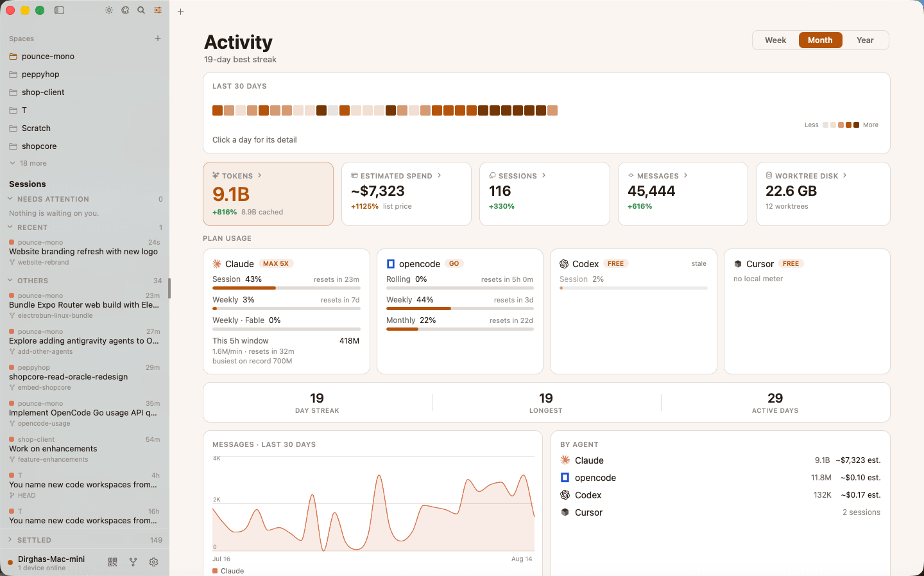Click Codex icon in By Agent list
This screenshot has height=576, width=924.
tap(565, 495)
